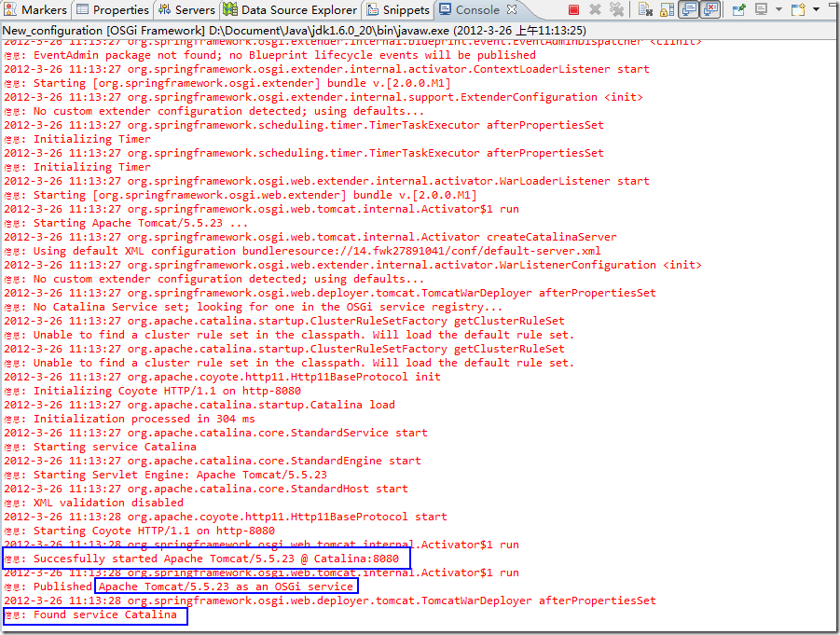Expand the open console dropdown arrow
This screenshot has width=840, height=635.
click(x=816, y=9)
